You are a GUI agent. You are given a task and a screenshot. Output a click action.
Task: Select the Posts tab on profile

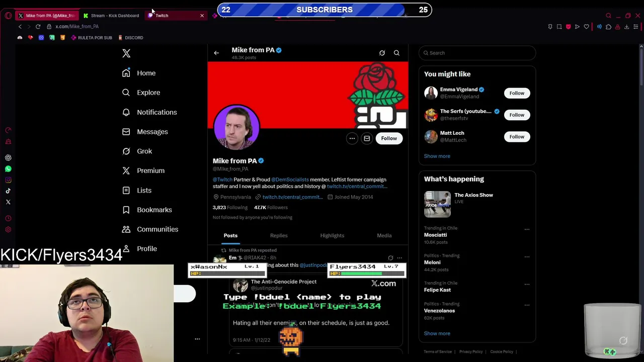pyautogui.click(x=230, y=236)
